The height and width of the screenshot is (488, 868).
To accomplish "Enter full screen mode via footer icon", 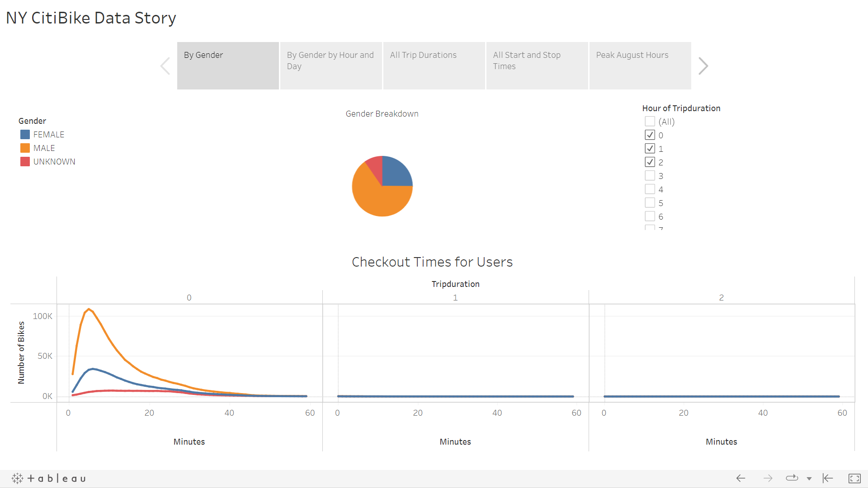I will point(854,478).
